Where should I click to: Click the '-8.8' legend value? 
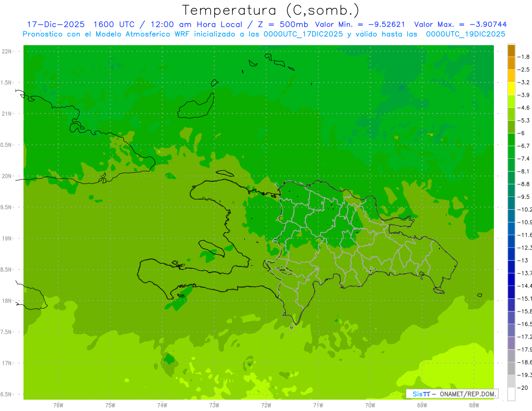pyautogui.click(x=524, y=184)
